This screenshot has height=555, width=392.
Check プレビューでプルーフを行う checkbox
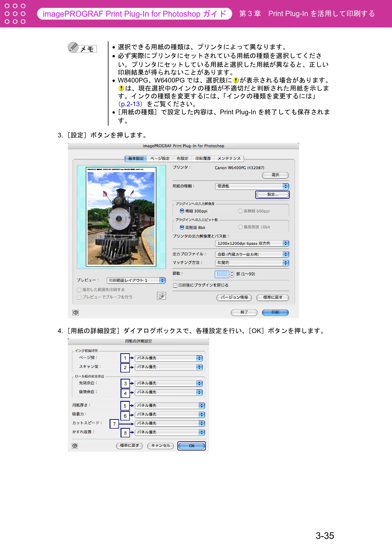pyautogui.click(x=79, y=297)
